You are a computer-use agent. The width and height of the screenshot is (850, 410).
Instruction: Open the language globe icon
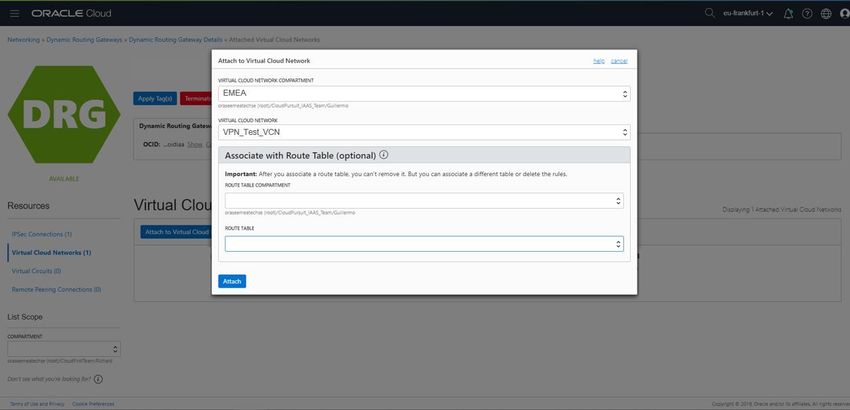pyautogui.click(x=826, y=14)
